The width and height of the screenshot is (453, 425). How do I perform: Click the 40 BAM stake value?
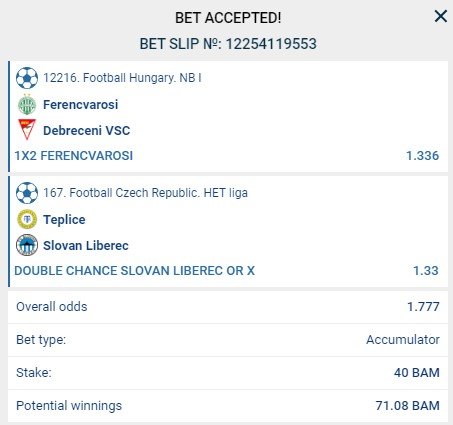(x=417, y=373)
